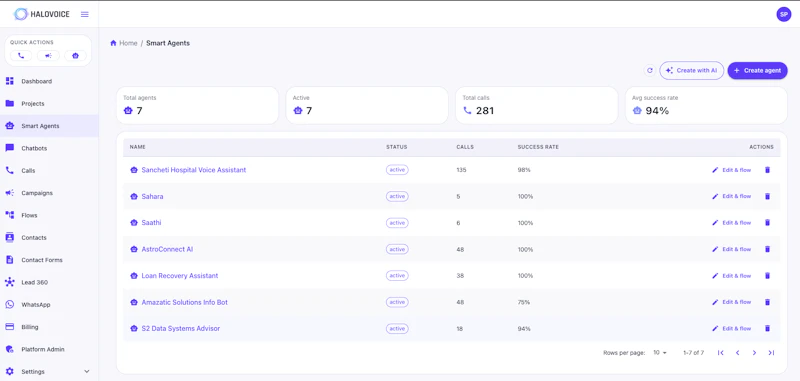Click the 75% success rate value

pos(523,302)
